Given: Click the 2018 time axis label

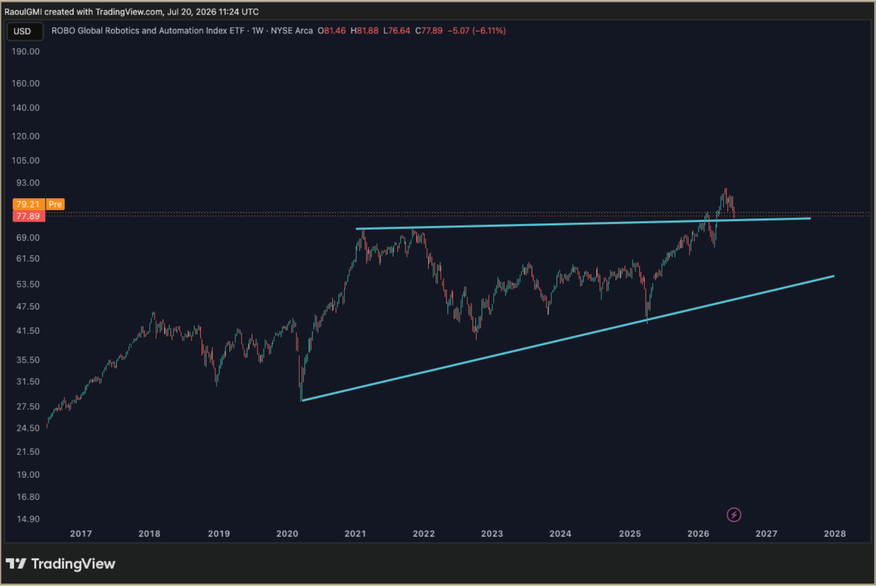Looking at the screenshot, I should click(x=149, y=534).
